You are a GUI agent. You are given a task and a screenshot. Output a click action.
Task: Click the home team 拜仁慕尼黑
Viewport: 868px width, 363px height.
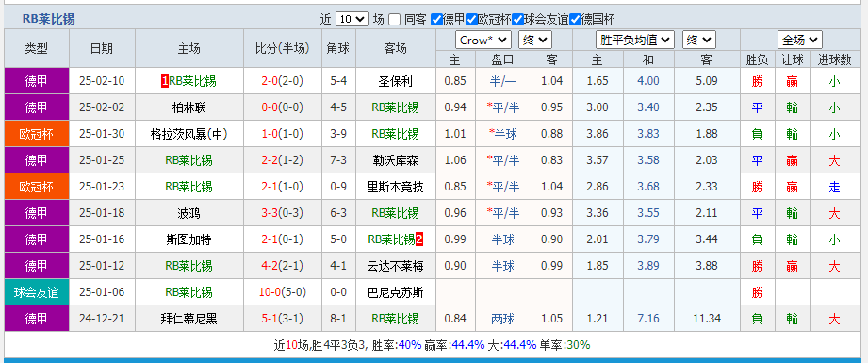coord(188,319)
